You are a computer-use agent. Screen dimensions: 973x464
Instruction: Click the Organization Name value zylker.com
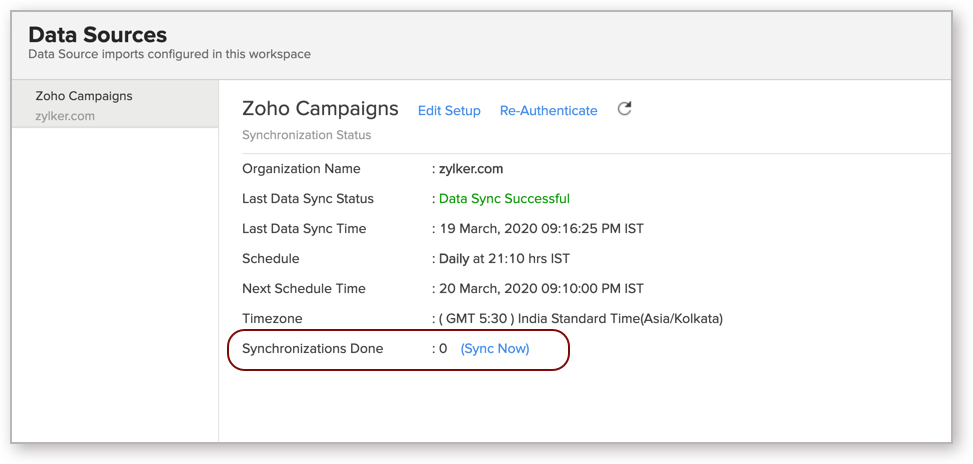coord(470,169)
